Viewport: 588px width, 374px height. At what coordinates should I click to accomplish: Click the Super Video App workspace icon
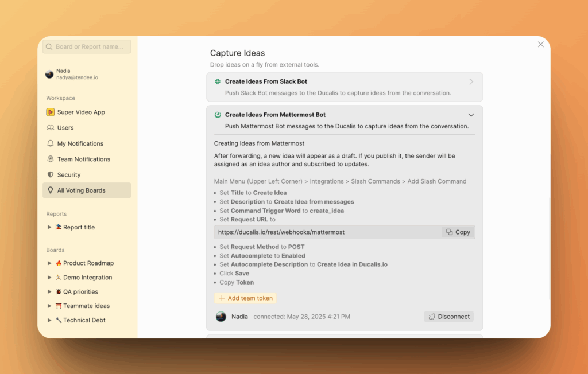coord(51,112)
